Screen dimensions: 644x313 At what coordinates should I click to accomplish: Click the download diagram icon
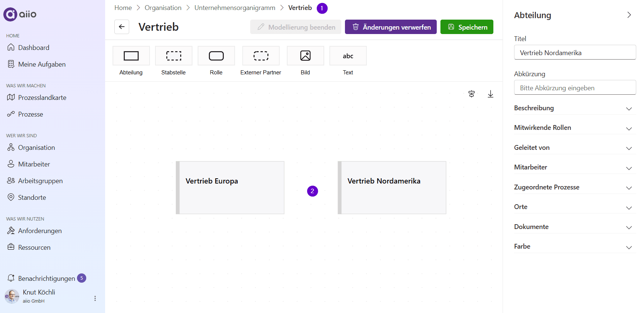490,94
